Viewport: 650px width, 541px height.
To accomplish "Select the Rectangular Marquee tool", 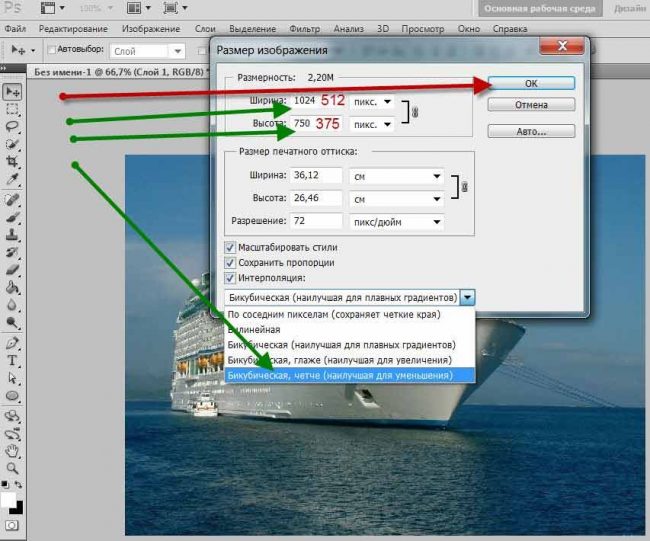I will [14, 109].
